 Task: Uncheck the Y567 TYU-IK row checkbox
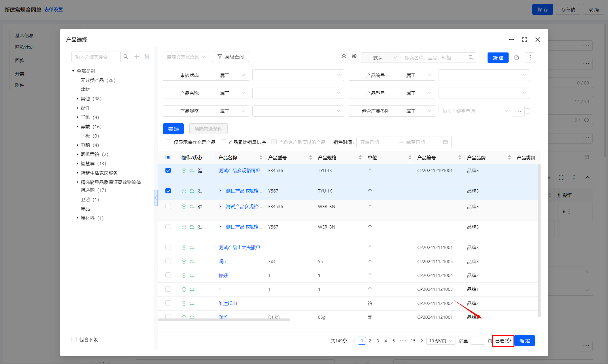[168, 191]
